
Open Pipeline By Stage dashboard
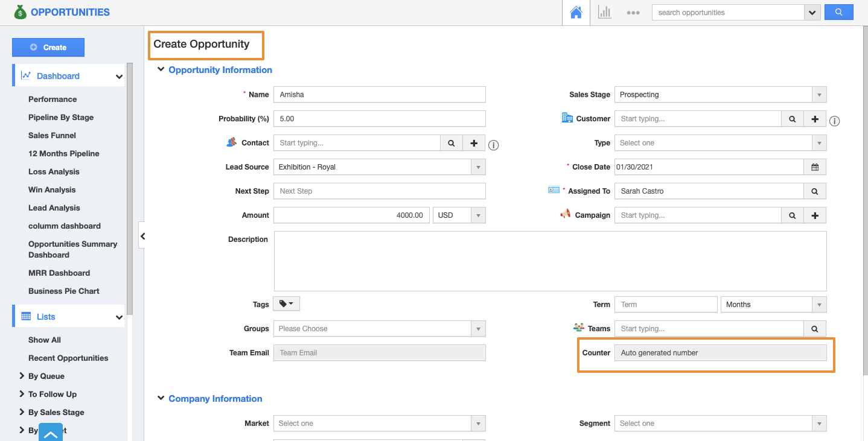61,117
